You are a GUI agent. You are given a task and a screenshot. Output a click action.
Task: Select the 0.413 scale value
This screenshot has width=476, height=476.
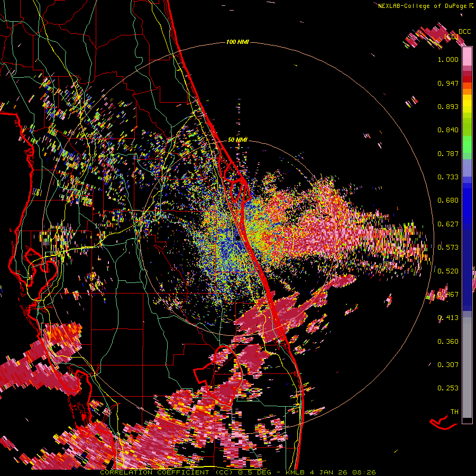(x=448, y=318)
